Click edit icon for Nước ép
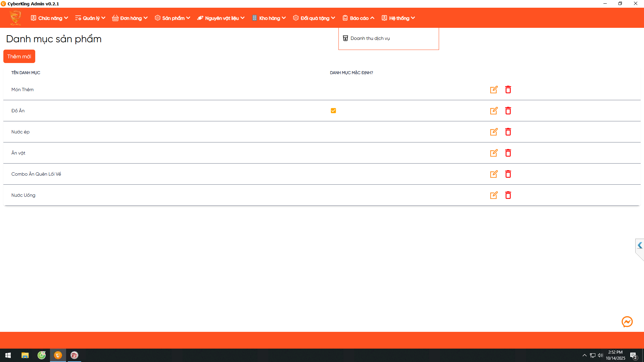 pyautogui.click(x=494, y=132)
